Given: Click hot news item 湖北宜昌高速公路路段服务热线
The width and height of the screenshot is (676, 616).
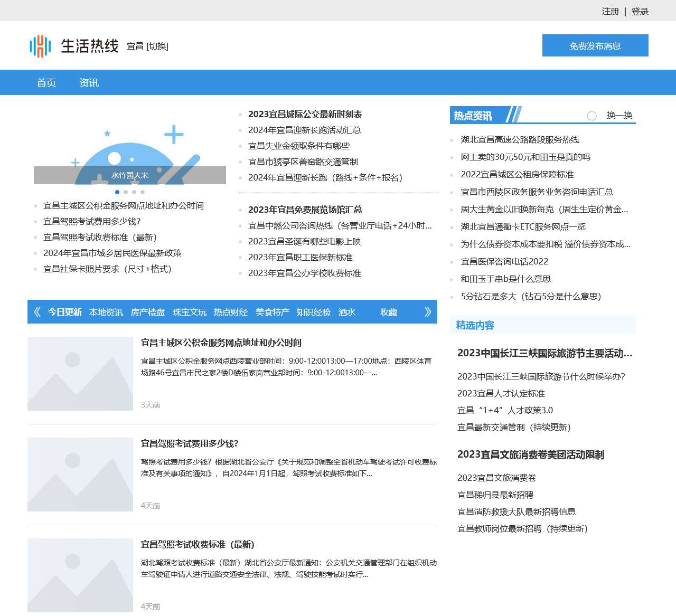Looking at the screenshot, I should pyautogui.click(x=519, y=140).
